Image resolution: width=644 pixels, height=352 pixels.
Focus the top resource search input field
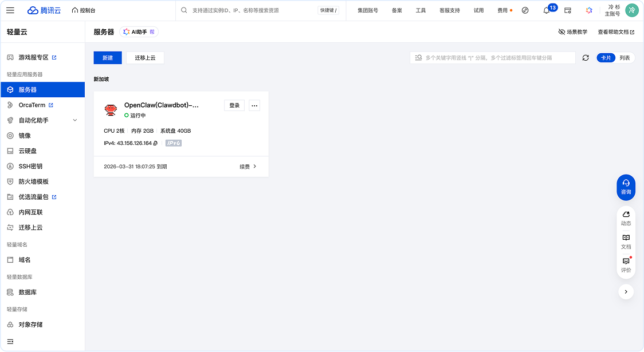click(252, 10)
